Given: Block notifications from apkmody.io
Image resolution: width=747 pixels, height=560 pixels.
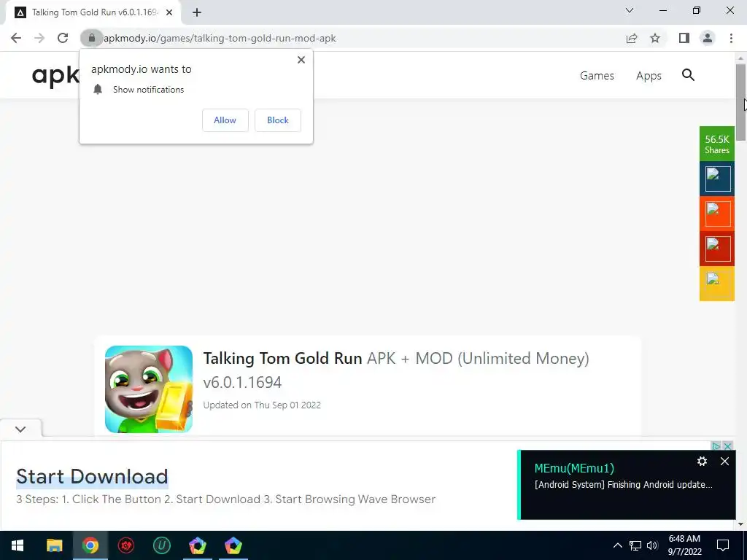Looking at the screenshot, I should point(278,120).
